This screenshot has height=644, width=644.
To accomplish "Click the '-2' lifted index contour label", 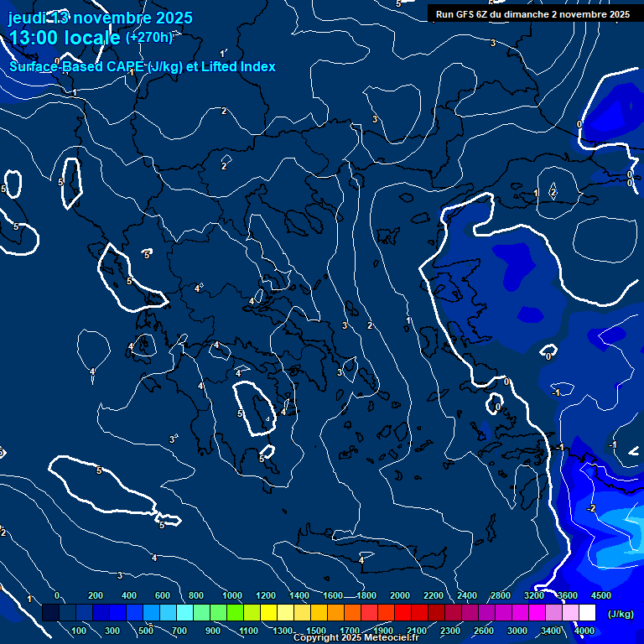I will 591,508.
